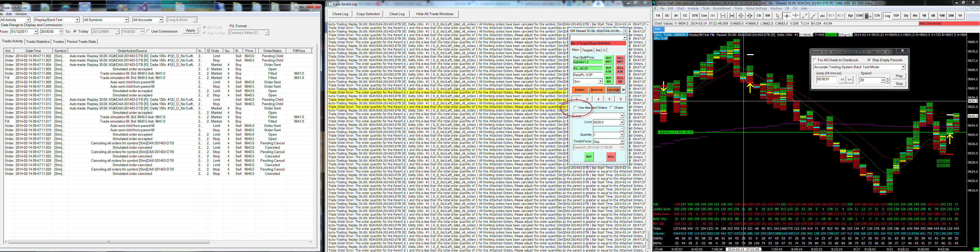
Task: Enable the Use Commission checkbox
Action: (x=148, y=32)
